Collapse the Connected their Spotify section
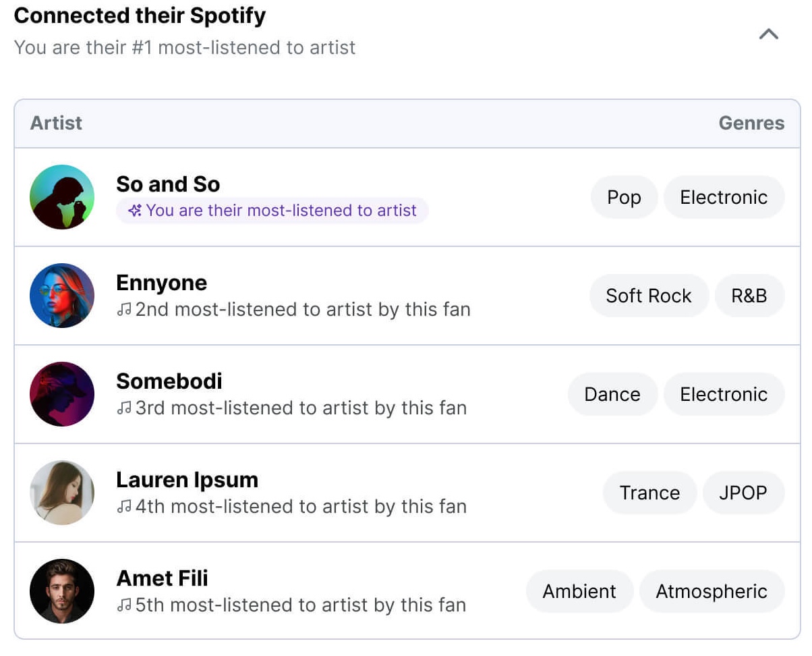 pyautogui.click(x=769, y=34)
